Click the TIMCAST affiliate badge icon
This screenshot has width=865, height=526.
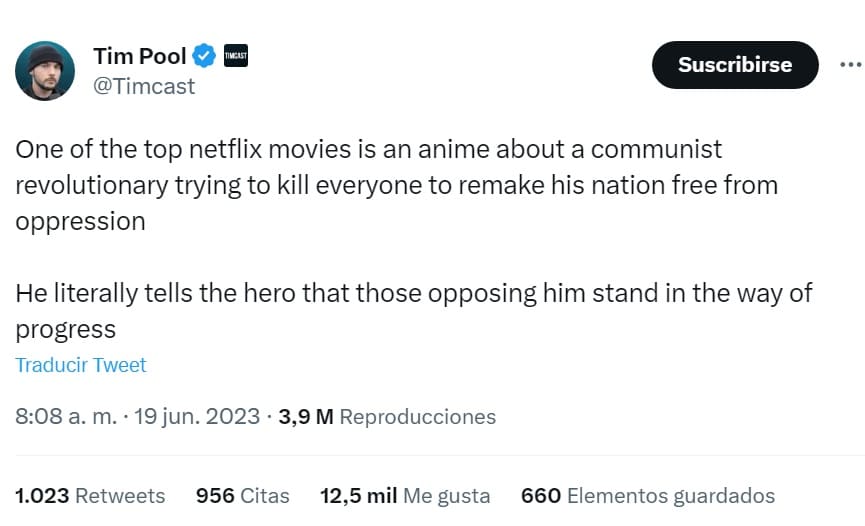[x=235, y=56]
